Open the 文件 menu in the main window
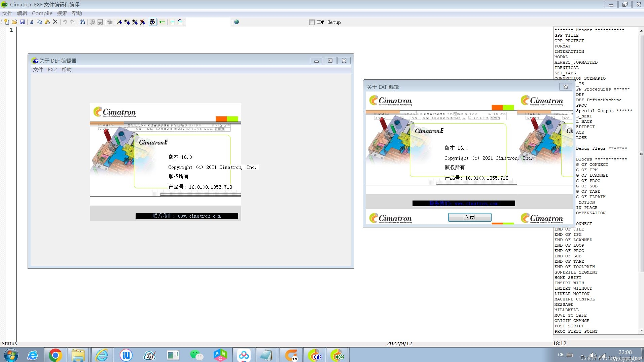This screenshot has height=362, width=644. click(7, 13)
